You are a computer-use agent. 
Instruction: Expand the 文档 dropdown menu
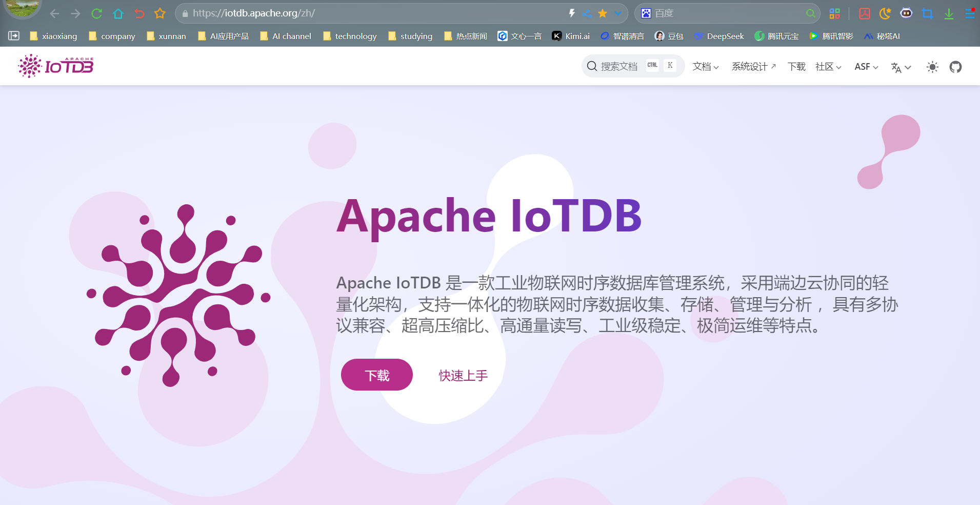705,67
